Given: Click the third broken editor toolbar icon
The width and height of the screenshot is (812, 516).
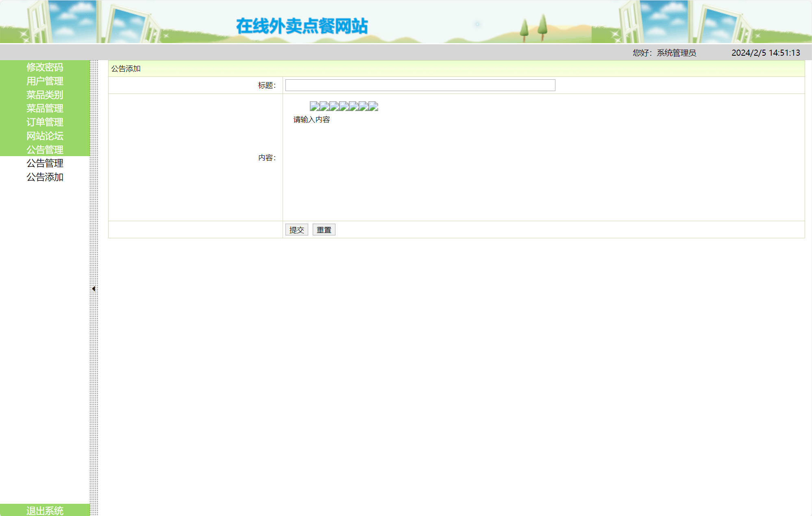Looking at the screenshot, I should coord(334,106).
